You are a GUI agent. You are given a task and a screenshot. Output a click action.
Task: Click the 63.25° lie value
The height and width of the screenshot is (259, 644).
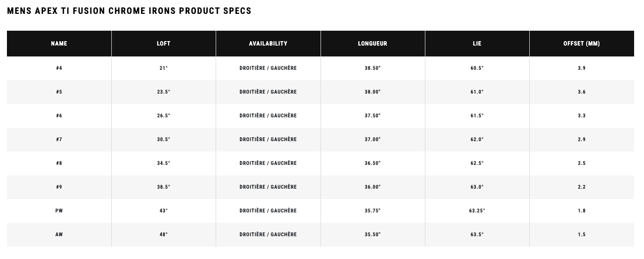[477, 211]
